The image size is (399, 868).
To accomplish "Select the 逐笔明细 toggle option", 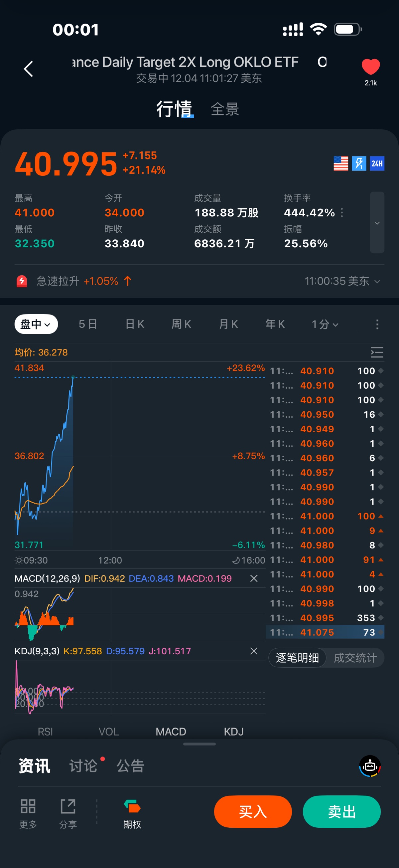I will tap(297, 658).
